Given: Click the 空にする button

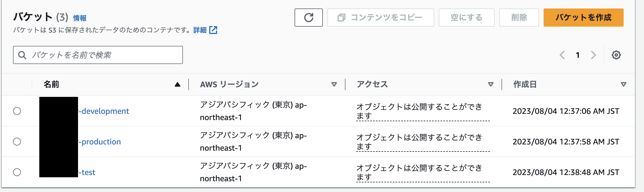Looking at the screenshot, I should (466, 18).
